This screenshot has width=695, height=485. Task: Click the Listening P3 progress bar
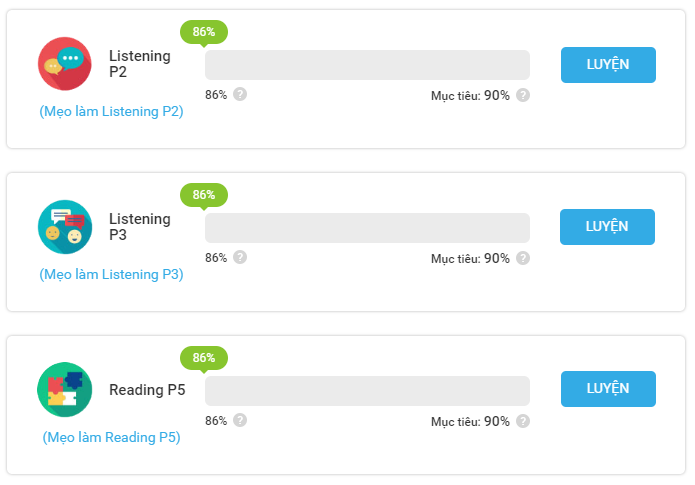click(367, 228)
